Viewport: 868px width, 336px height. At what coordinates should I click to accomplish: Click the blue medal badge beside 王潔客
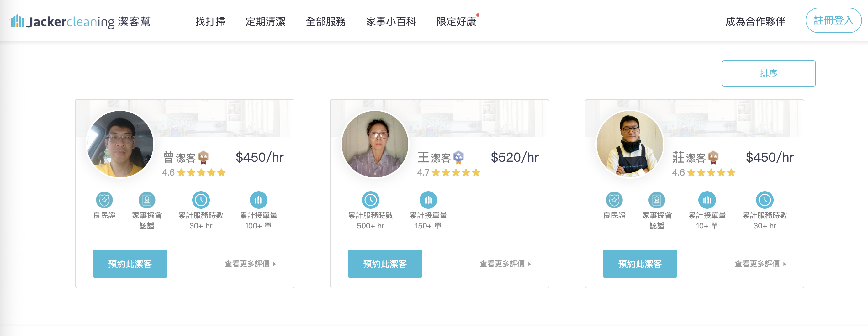(x=458, y=157)
